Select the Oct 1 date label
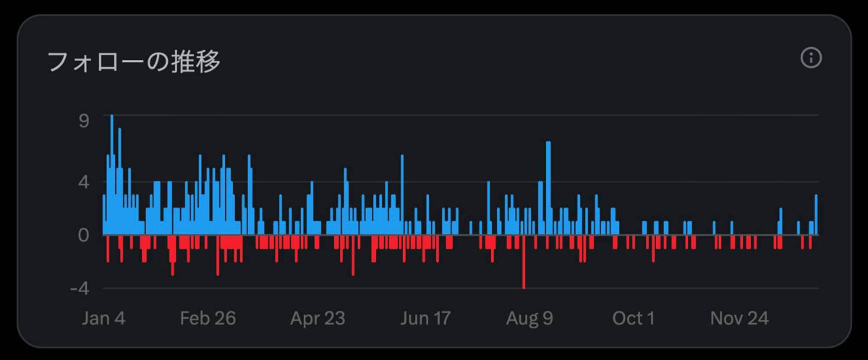This screenshot has width=868, height=360. point(634,319)
